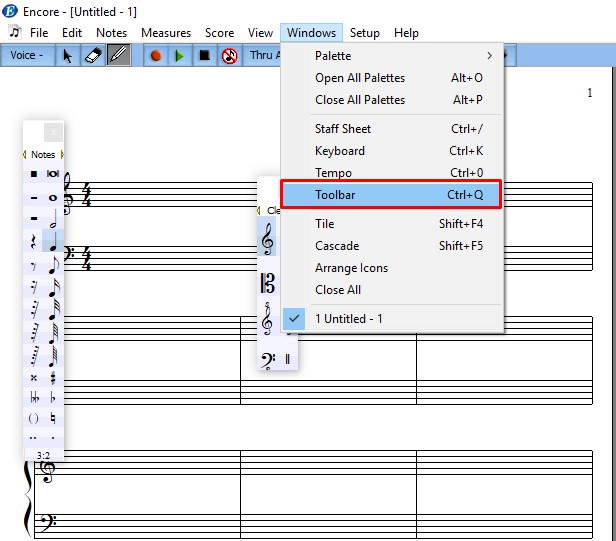This screenshot has width=616, height=541.
Task: Select the alto C clef in Clefs palette
Action: [x=268, y=283]
